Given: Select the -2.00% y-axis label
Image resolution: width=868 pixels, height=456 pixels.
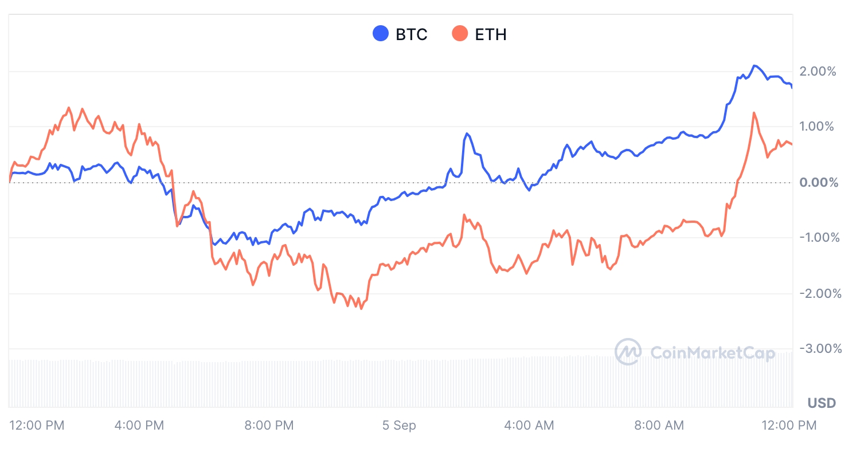Looking at the screenshot, I should click(x=820, y=294).
